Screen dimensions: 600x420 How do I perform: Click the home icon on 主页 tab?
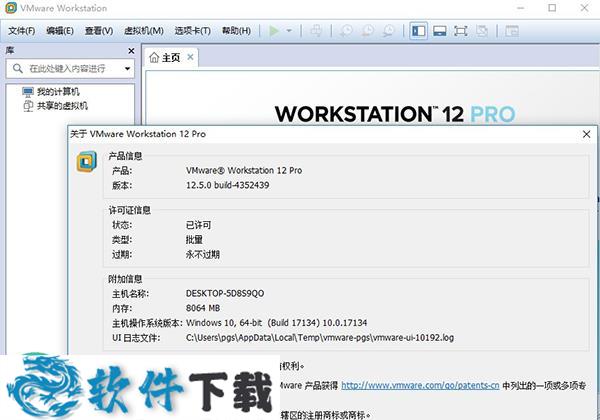(x=154, y=58)
